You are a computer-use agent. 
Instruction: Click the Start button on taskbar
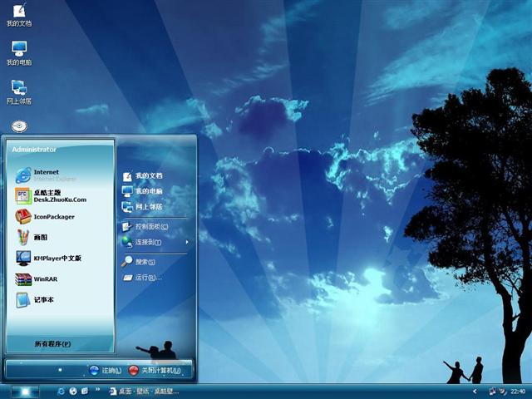click(x=23, y=391)
